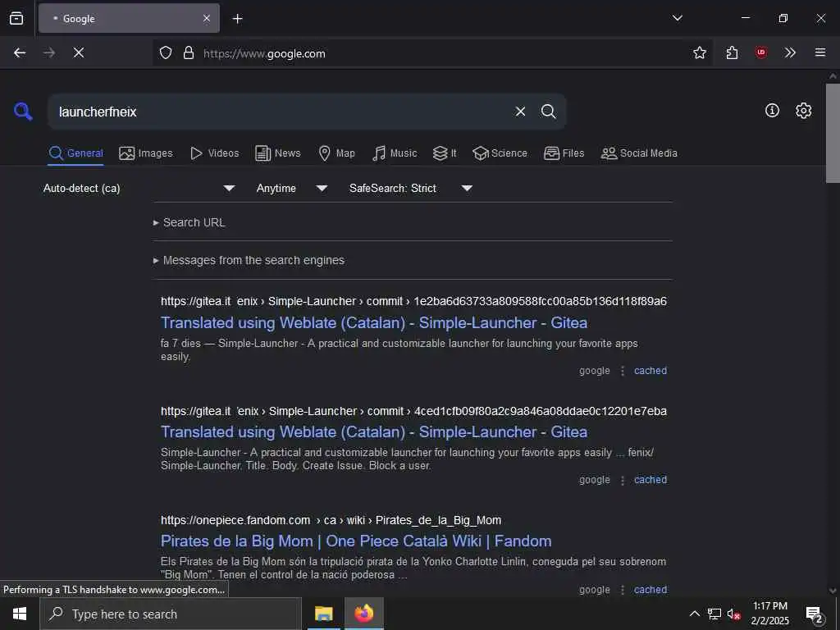Open Firefox View icon
Image resolution: width=840 pixels, height=630 pixels.
pos(16,18)
